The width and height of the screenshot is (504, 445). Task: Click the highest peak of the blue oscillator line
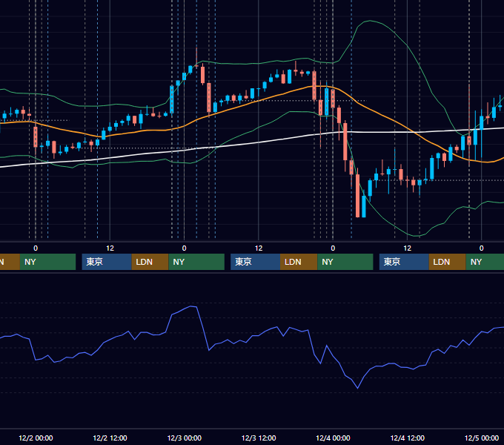[x=192, y=306]
